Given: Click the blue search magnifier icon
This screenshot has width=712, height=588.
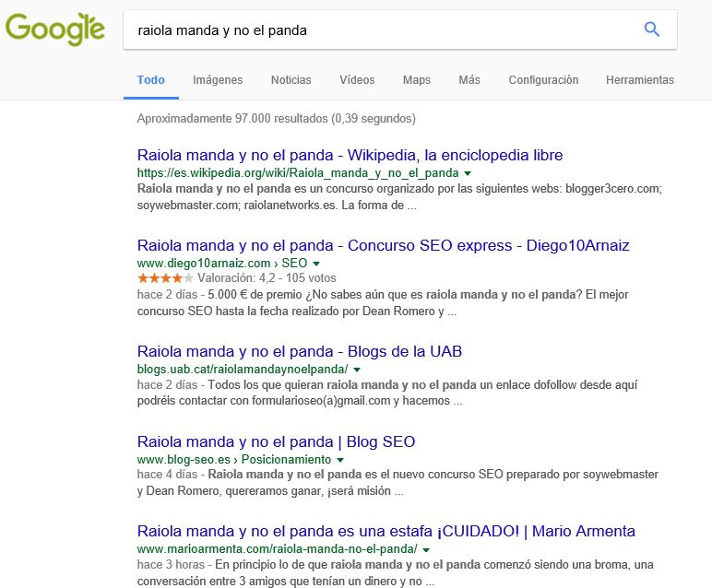Looking at the screenshot, I should coord(652,29).
